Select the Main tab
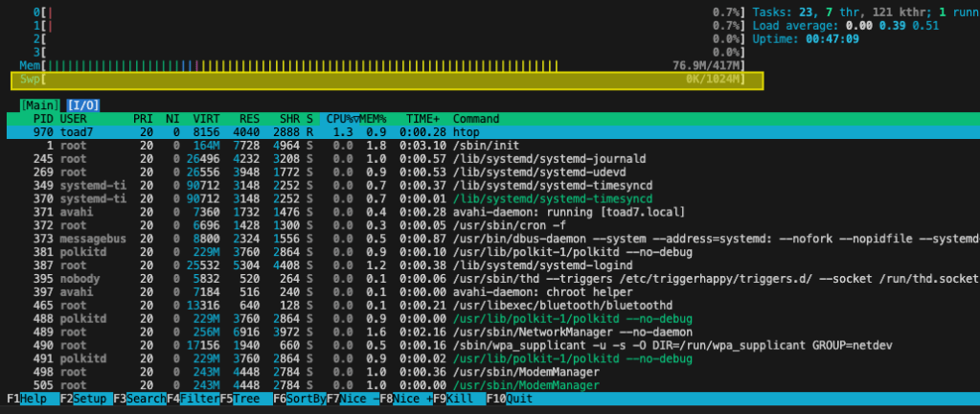The image size is (980, 414). pos(39,104)
